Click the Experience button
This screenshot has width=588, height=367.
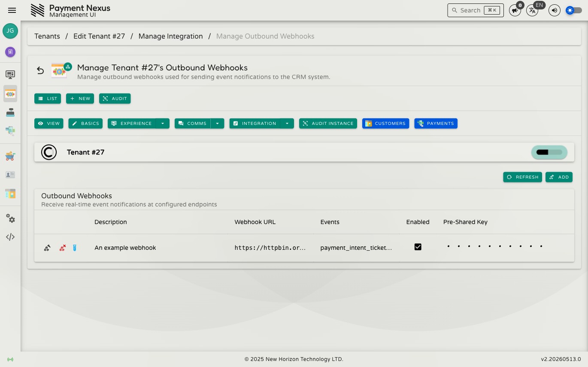[132, 123]
